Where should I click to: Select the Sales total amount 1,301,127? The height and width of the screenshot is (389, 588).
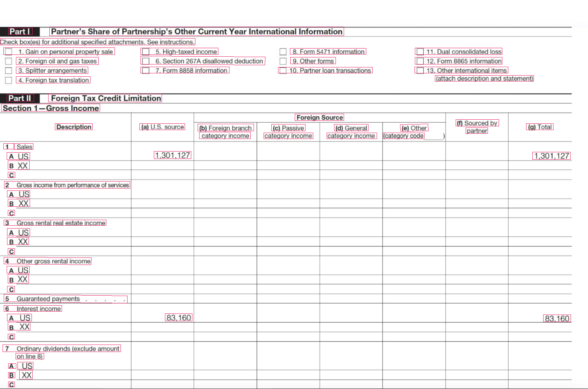[x=552, y=156]
